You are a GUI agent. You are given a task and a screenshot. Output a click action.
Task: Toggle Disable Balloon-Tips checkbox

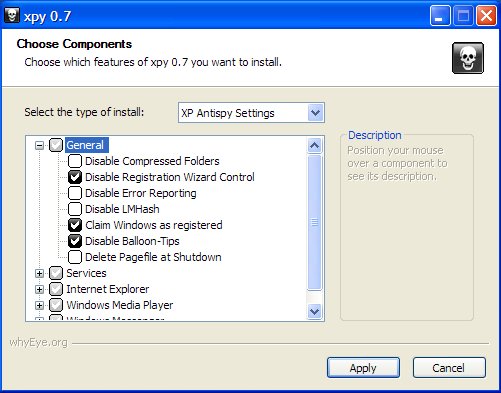75,241
